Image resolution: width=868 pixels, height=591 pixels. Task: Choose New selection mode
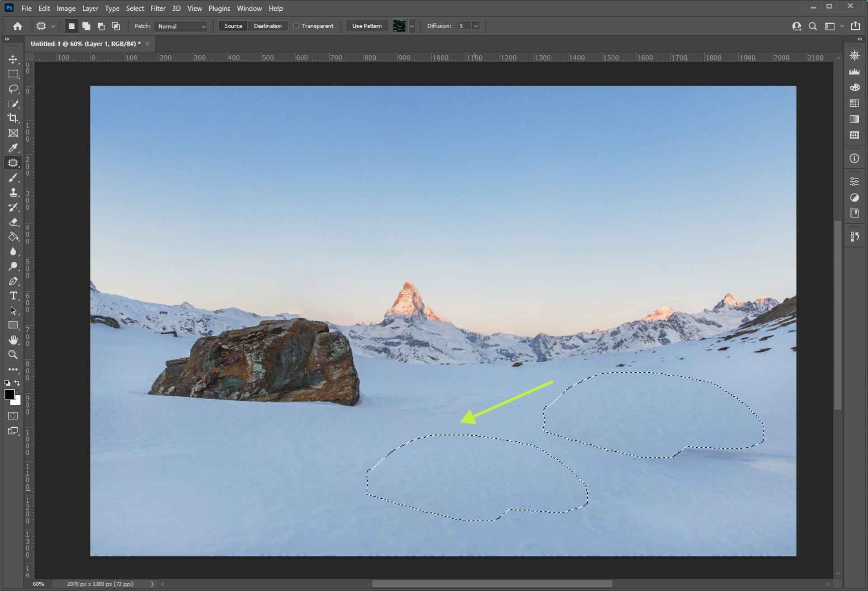tap(71, 26)
